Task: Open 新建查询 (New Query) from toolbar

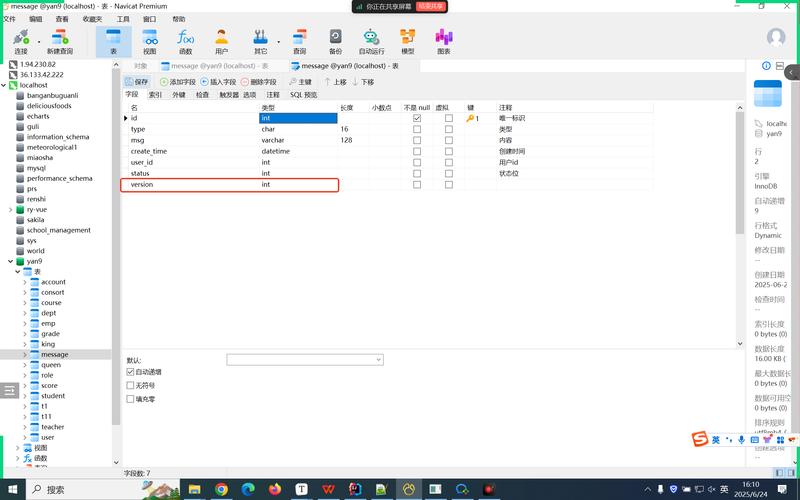Action: click(x=59, y=40)
